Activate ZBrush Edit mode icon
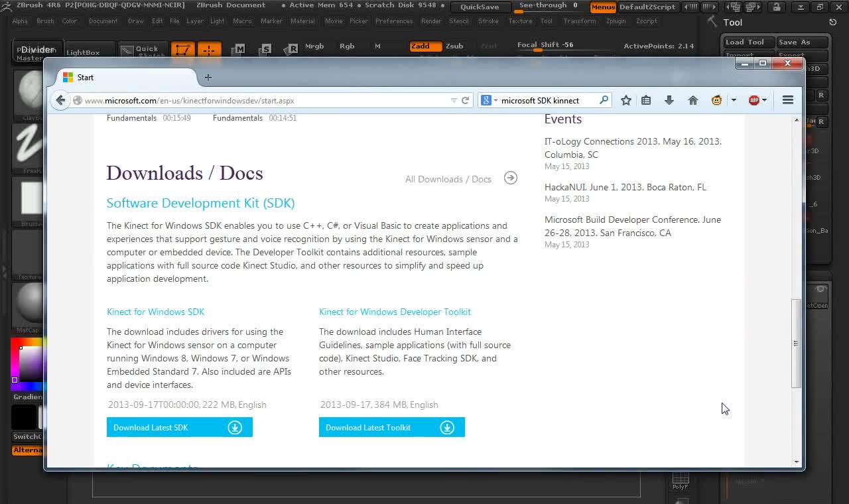 (x=182, y=50)
